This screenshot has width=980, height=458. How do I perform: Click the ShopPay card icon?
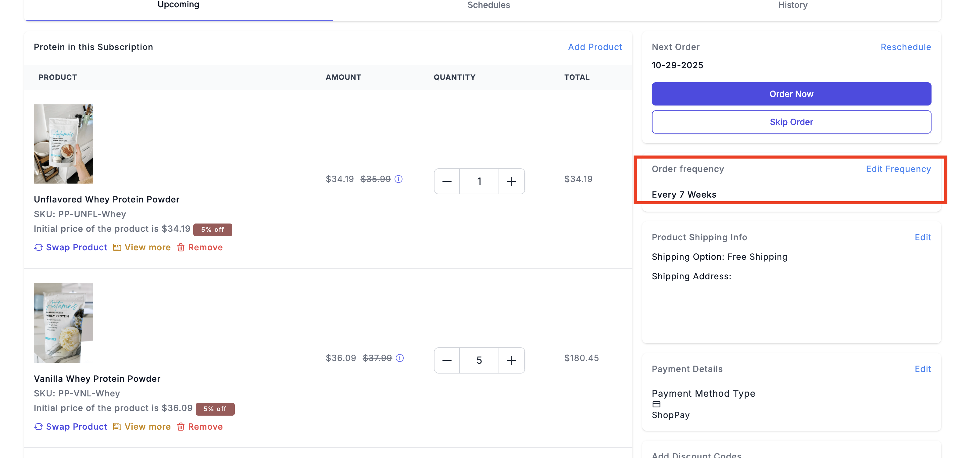[656, 404]
